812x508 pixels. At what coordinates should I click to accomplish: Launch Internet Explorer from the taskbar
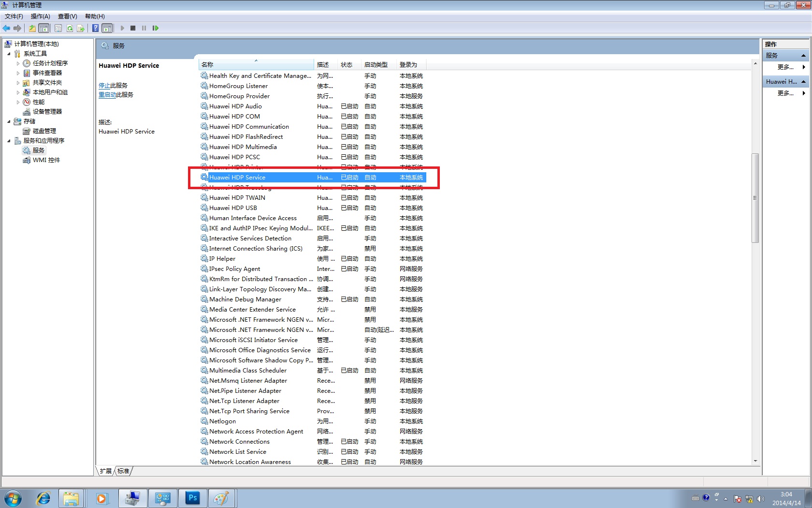(43, 498)
